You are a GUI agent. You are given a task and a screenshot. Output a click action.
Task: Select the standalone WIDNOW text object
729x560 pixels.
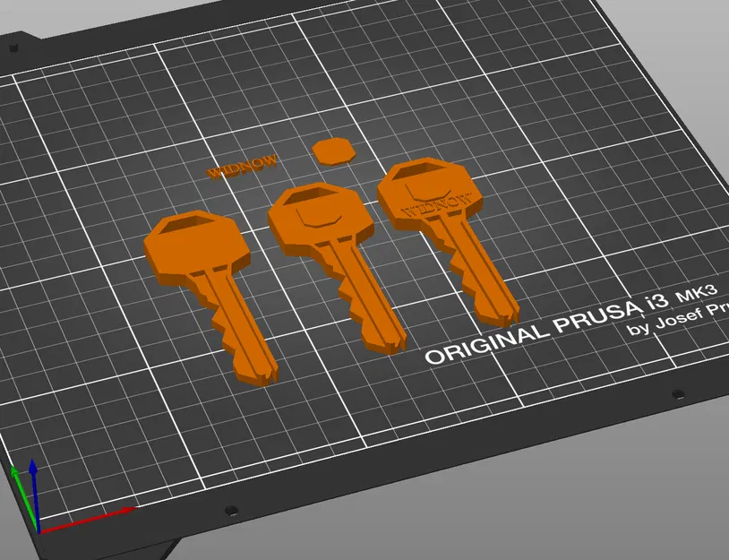click(242, 167)
